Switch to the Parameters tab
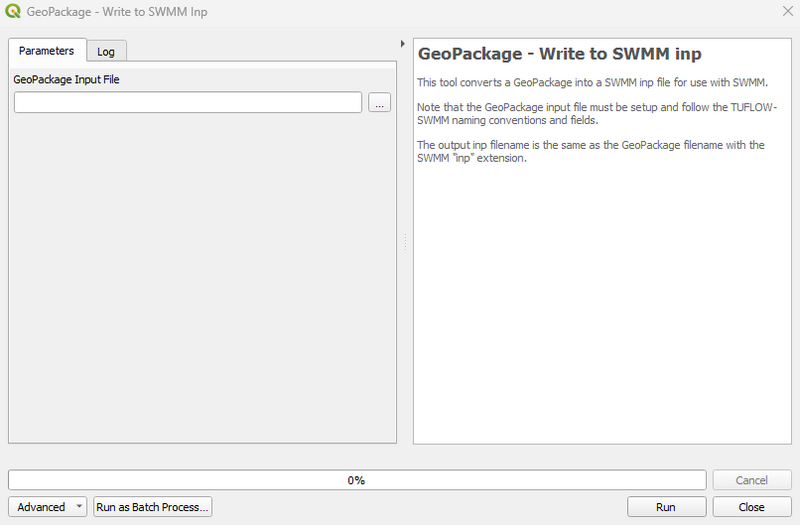The width and height of the screenshot is (800, 525). point(46,51)
